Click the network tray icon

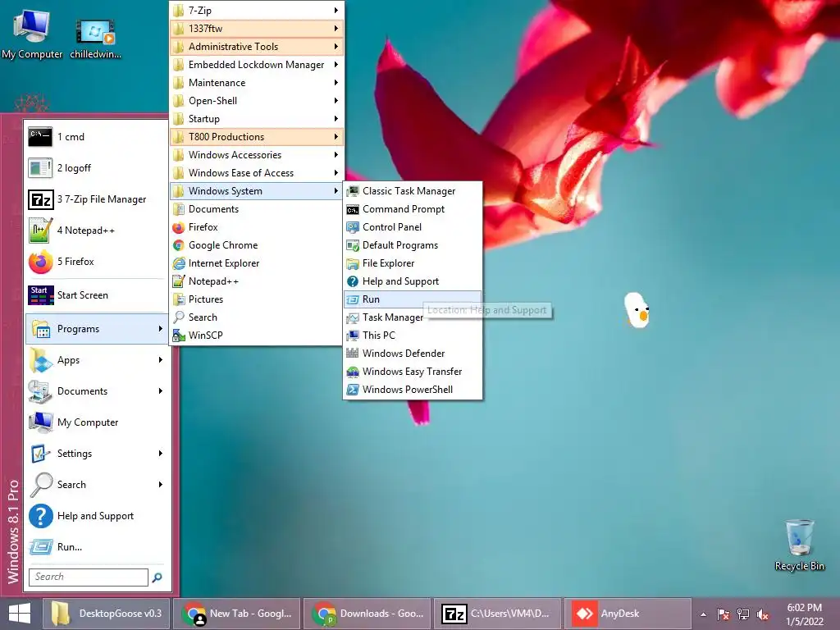tap(743, 614)
